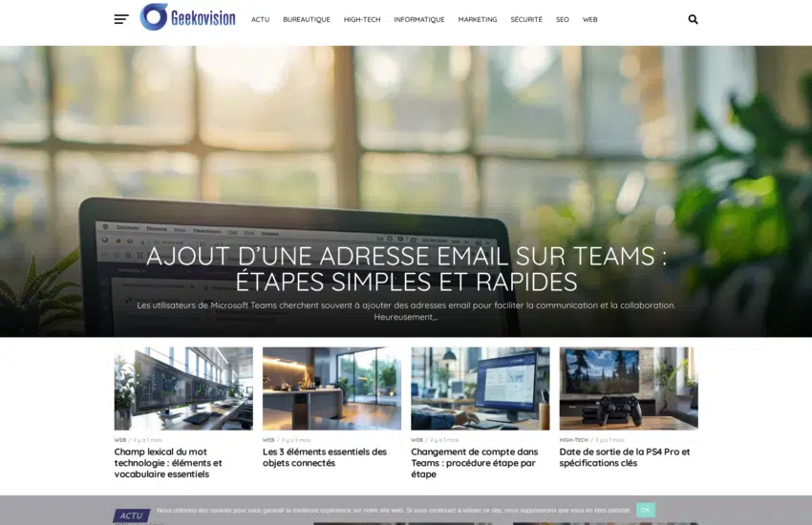Open the search magnifier icon
This screenshot has height=525, width=812.
[x=693, y=19]
